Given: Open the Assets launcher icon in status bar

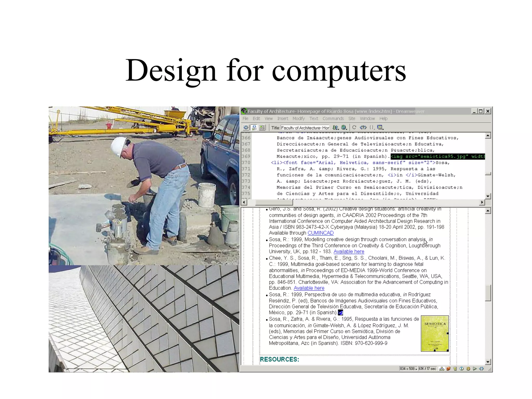Looking at the screenshot, I should click(448, 369).
